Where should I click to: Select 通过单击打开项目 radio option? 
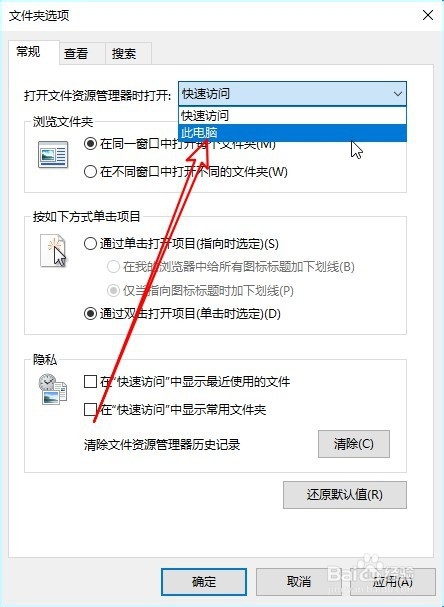pyautogui.click(x=90, y=243)
